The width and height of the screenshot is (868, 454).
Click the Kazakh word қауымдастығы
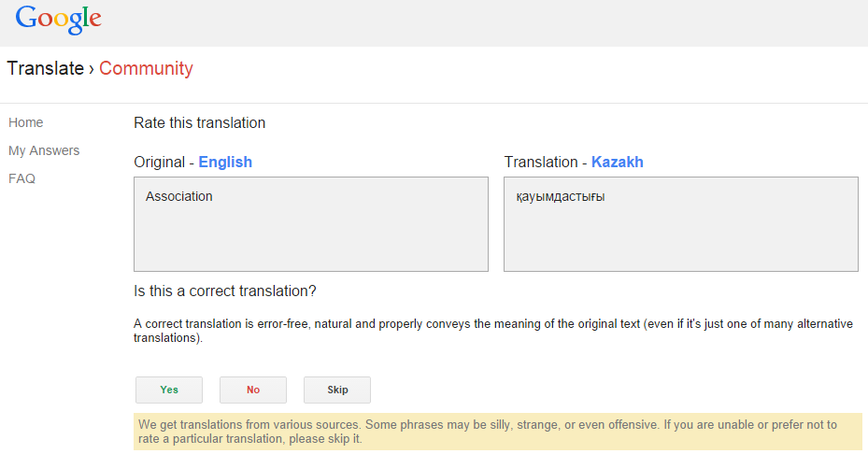coord(561,196)
